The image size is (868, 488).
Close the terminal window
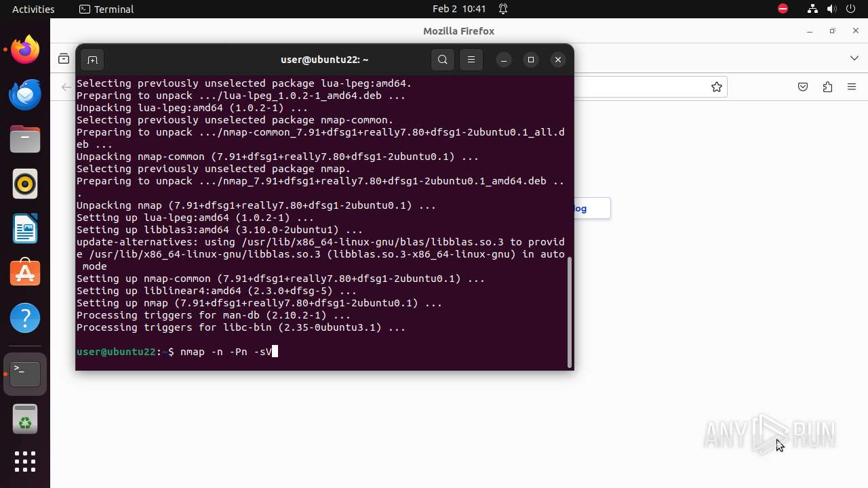(558, 60)
